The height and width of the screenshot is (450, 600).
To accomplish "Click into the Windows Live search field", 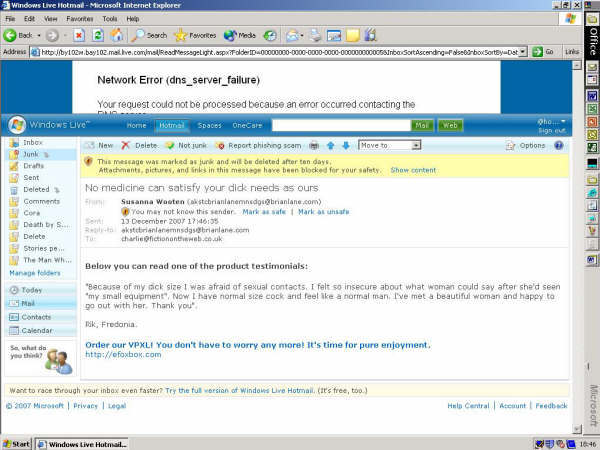I will [x=341, y=125].
